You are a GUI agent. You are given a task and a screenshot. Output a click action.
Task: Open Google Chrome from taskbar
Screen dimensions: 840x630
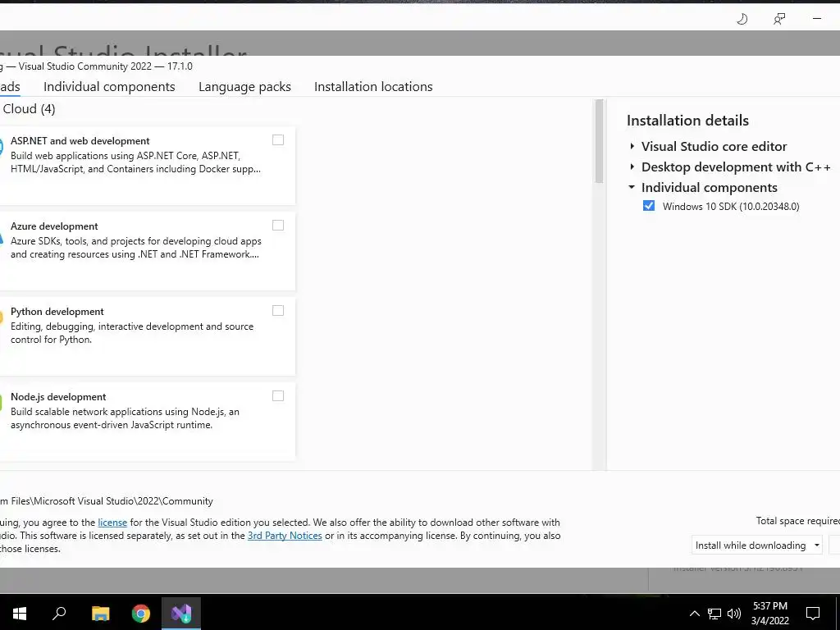pos(141,613)
